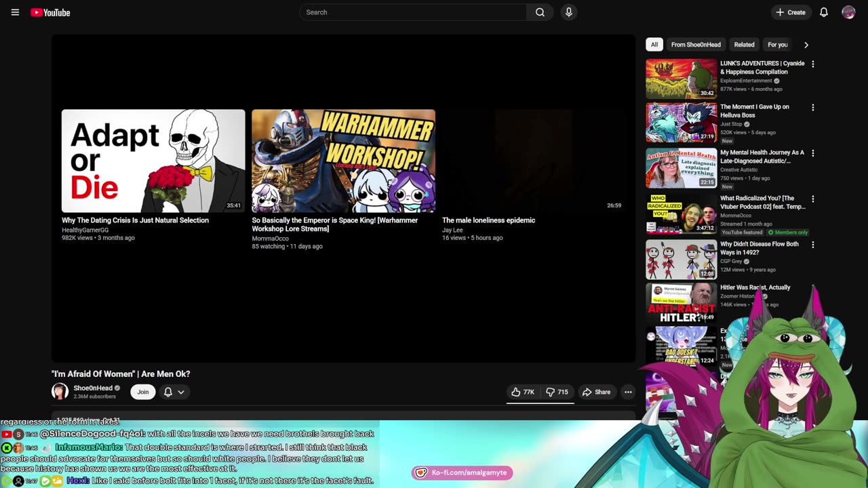
Task: Open Hitler Was Racist, Actually title
Action: pos(755,287)
